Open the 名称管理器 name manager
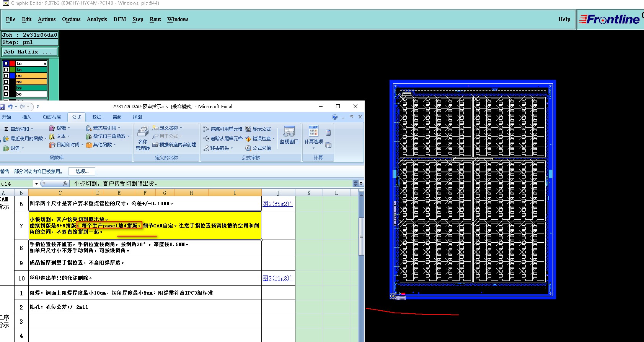 coord(143,138)
